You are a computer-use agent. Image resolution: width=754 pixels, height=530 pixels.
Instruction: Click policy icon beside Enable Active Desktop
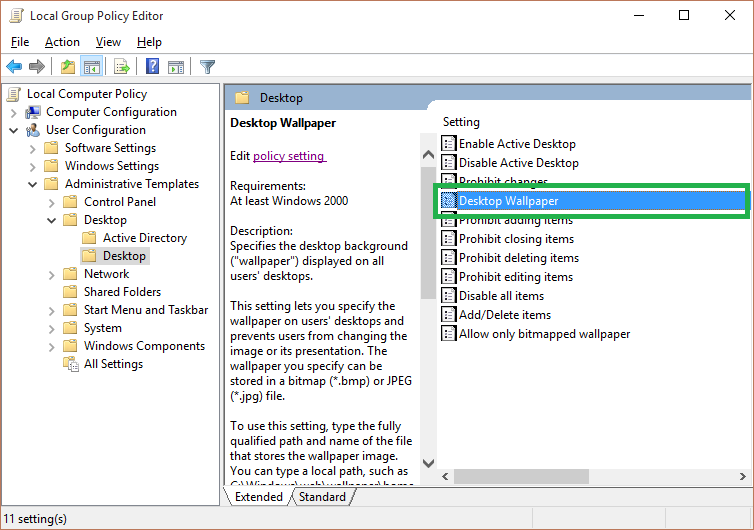click(x=449, y=143)
